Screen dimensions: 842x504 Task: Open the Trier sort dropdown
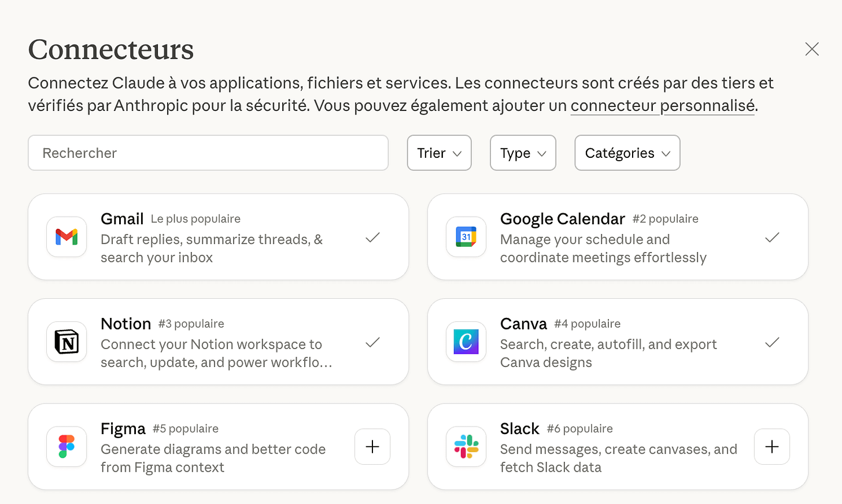coord(440,153)
